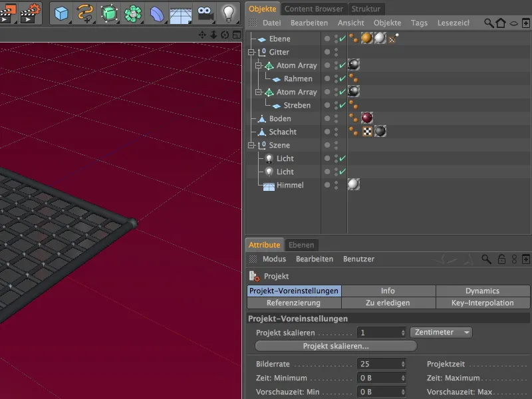This screenshot has width=532, height=399.
Task: Open the Array modeling objects tool
Action: pos(132,13)
